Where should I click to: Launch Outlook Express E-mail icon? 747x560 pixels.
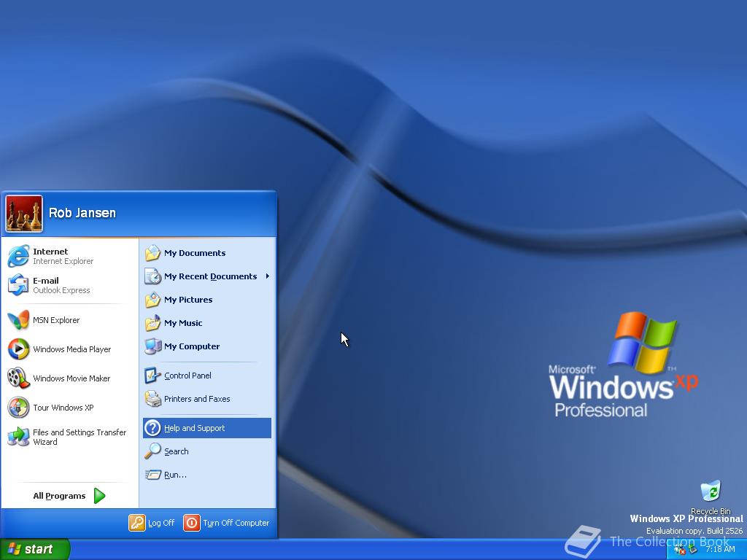pyautogui.click(x=18, y=285)
